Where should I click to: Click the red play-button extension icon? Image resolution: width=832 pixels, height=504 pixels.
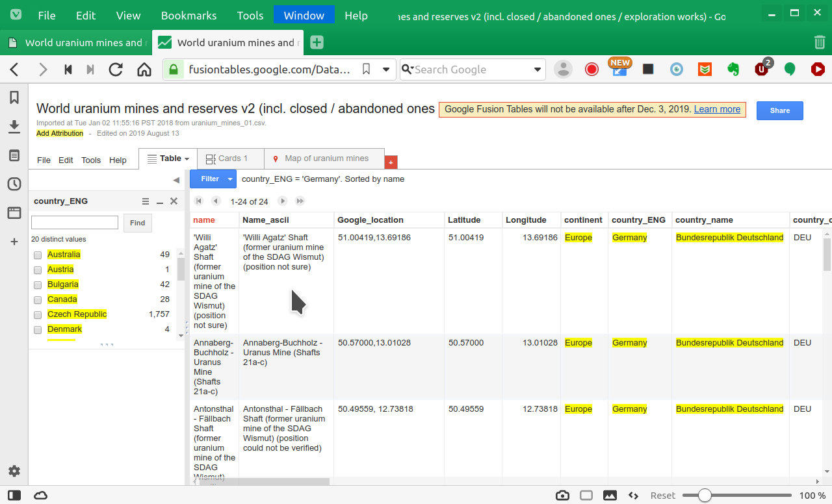click(x=818, y=69)
